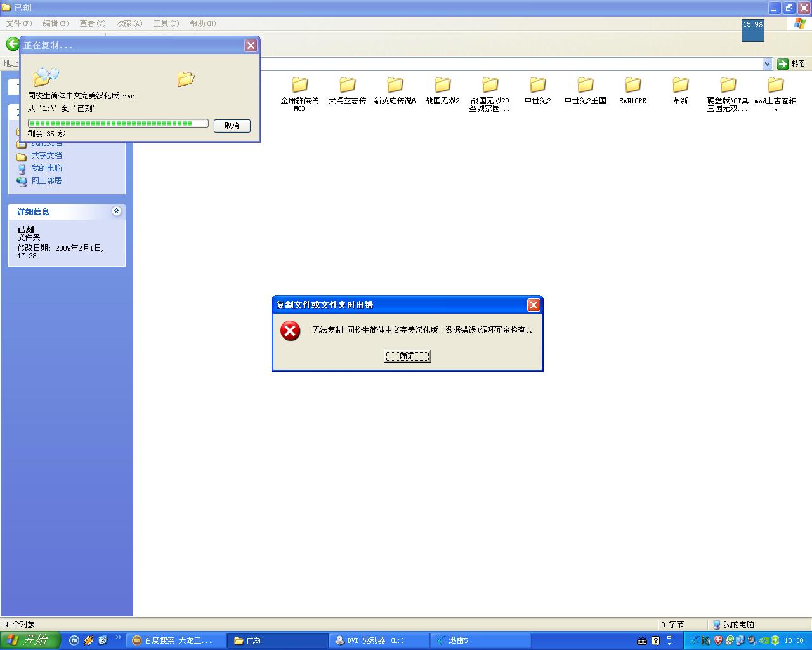The image size is (812, 650).
Task: Cancel the copy with 取消 button
Action: pos(232,126)
